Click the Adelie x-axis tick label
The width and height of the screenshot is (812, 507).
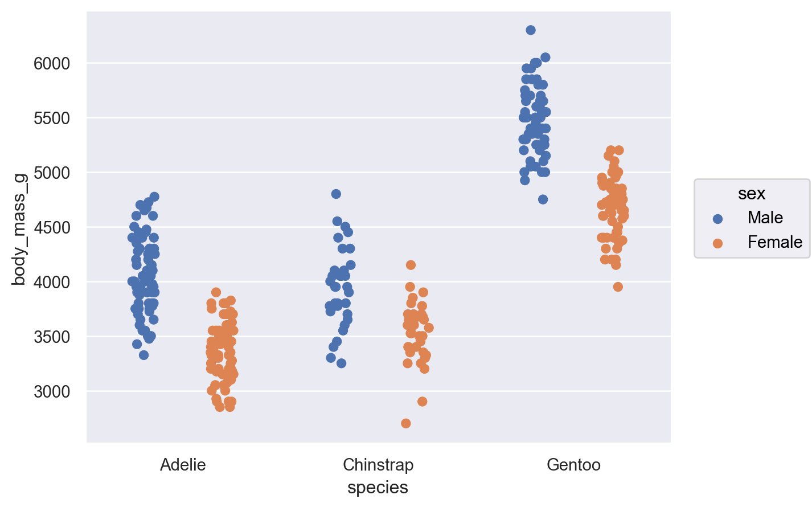pos(183,465)
